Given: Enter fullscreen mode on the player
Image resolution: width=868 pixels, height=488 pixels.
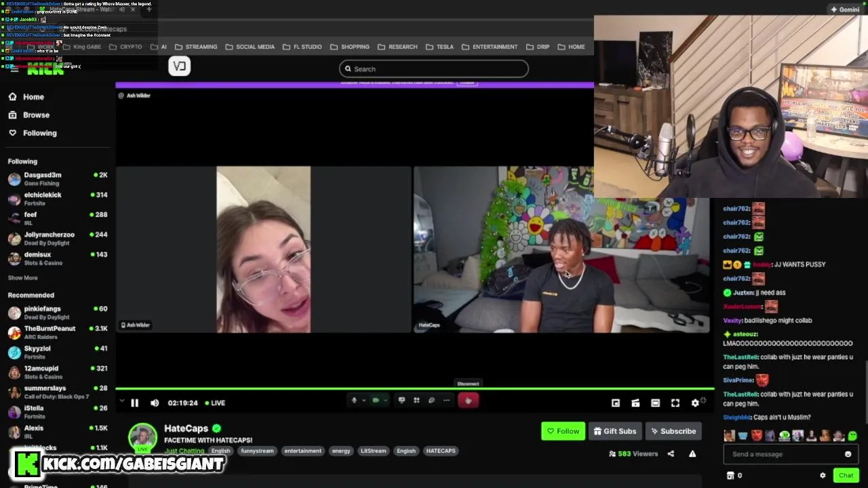Looking at the screenshot, I should (x=675, y=403).
